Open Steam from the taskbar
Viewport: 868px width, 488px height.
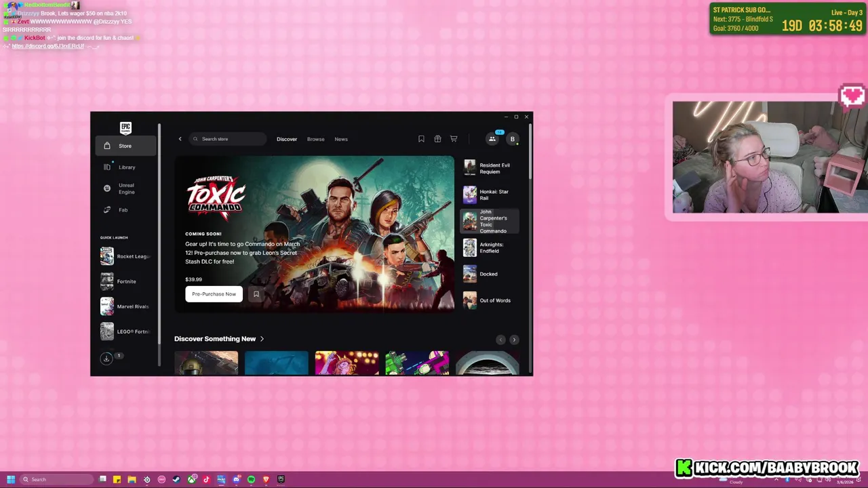coord(176,479)
